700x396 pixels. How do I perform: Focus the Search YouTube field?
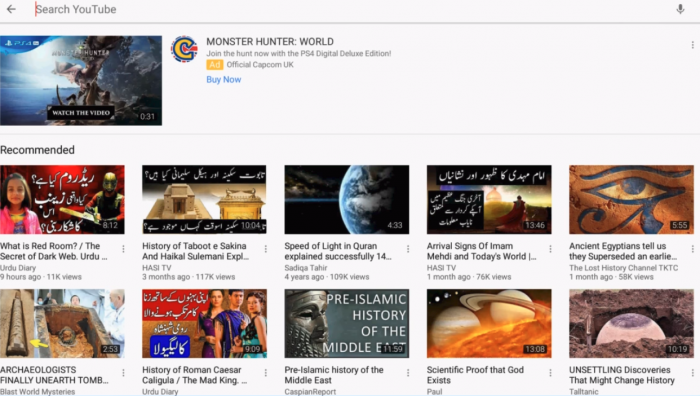(x=348, y=9)
